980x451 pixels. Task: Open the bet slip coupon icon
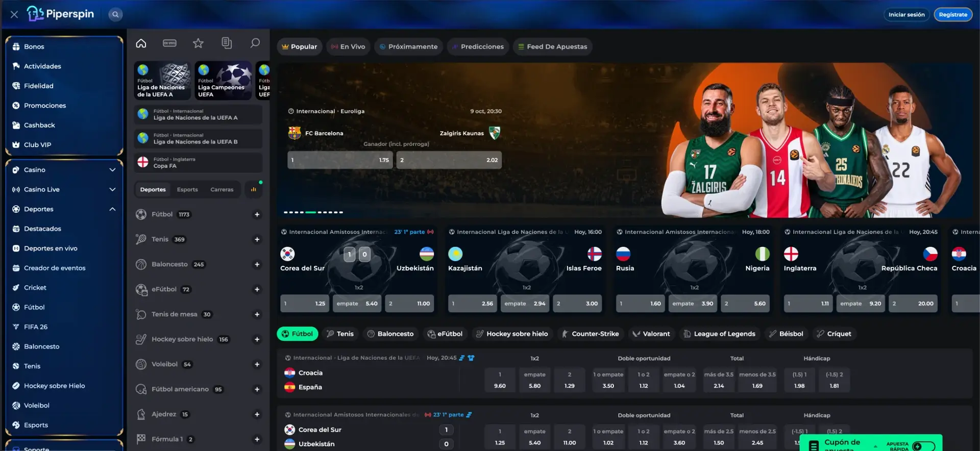(227, 43)
